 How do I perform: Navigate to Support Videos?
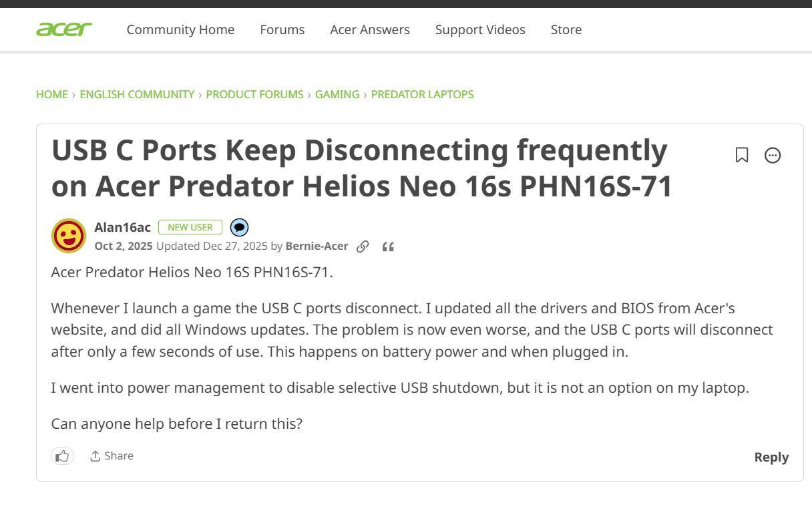480,29
